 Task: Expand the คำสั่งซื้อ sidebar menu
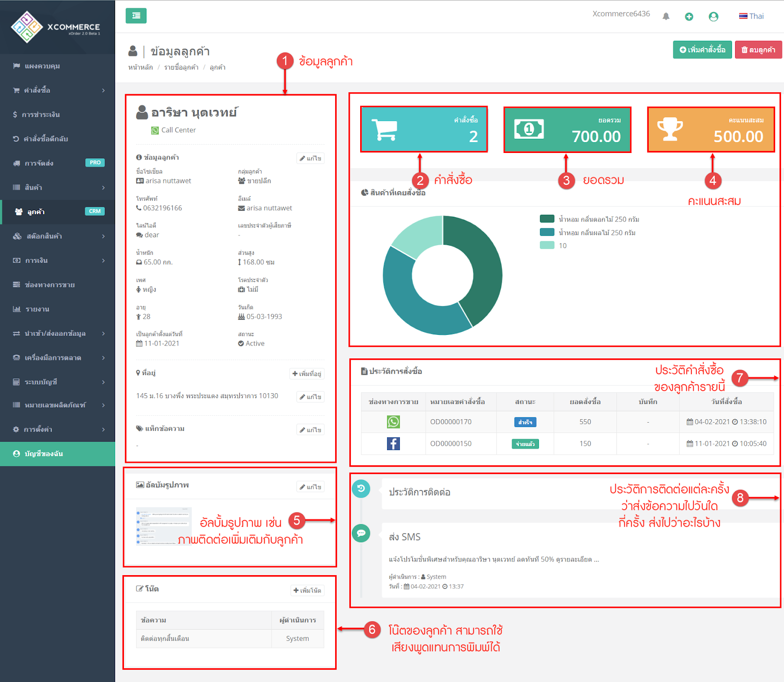coord(37,90)
